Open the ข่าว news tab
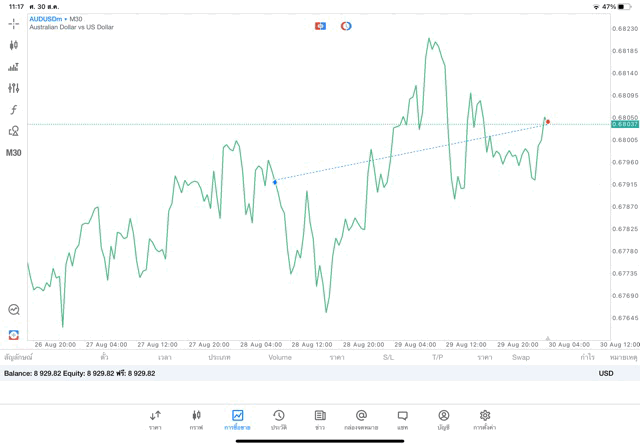The image size is (640, 447). coord(320,419)
